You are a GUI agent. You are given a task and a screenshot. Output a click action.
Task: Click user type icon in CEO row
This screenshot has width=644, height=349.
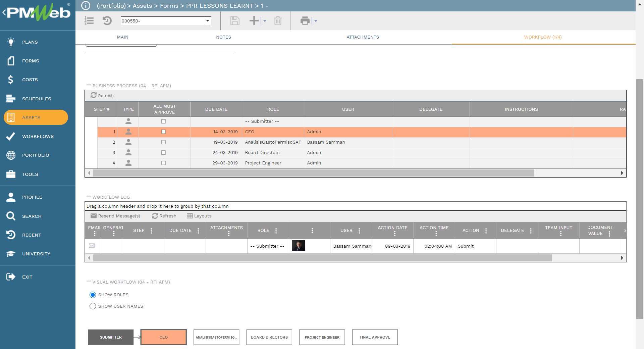[128, 132]
